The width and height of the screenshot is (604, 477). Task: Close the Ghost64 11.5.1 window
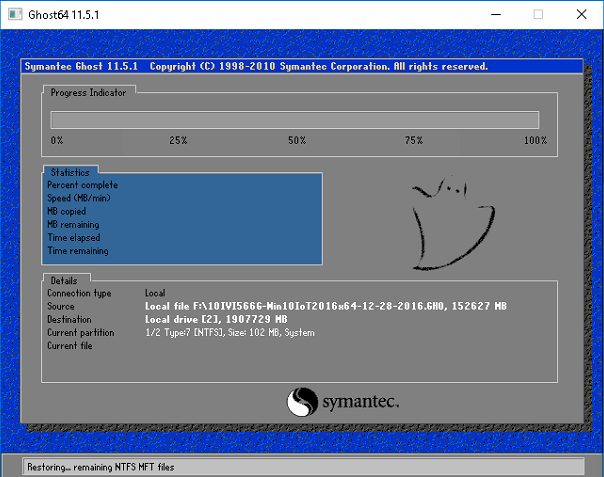(582, 15)
